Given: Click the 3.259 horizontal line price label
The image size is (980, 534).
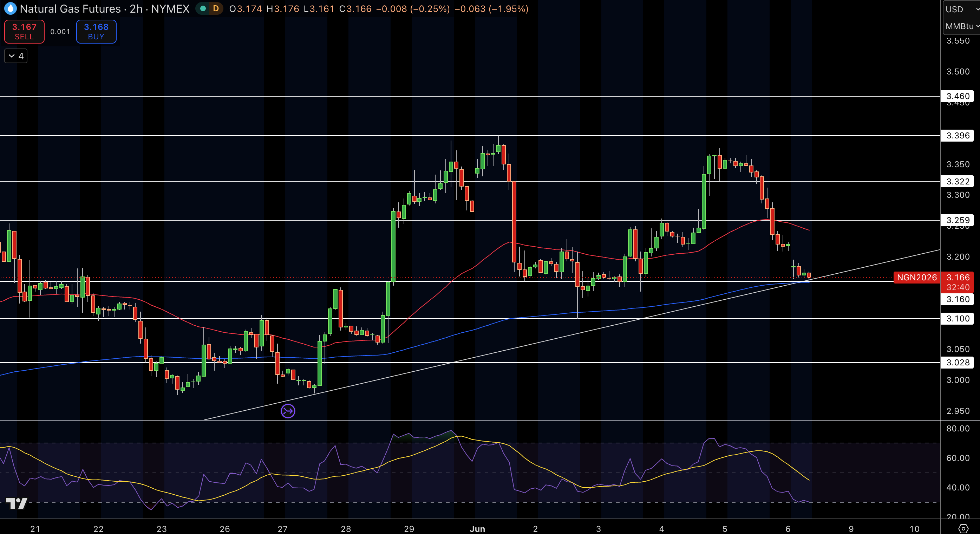Looking at the screenshot, I should tap(958, 220).
